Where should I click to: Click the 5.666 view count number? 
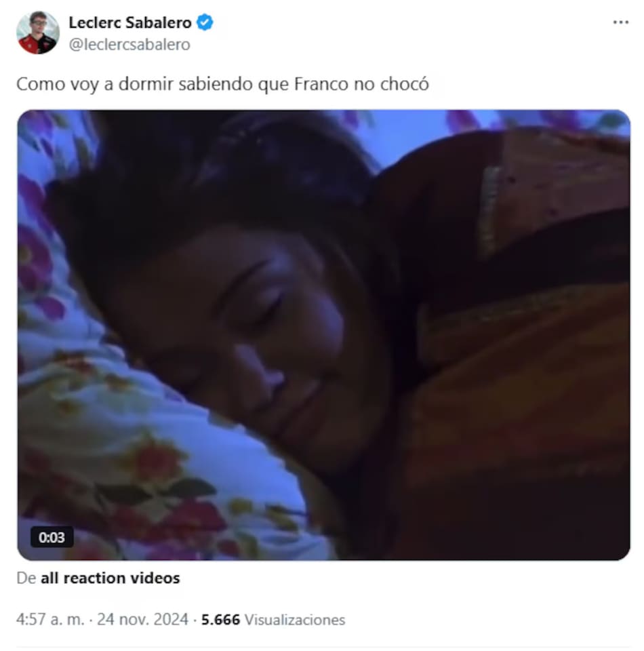coord(221,620)
